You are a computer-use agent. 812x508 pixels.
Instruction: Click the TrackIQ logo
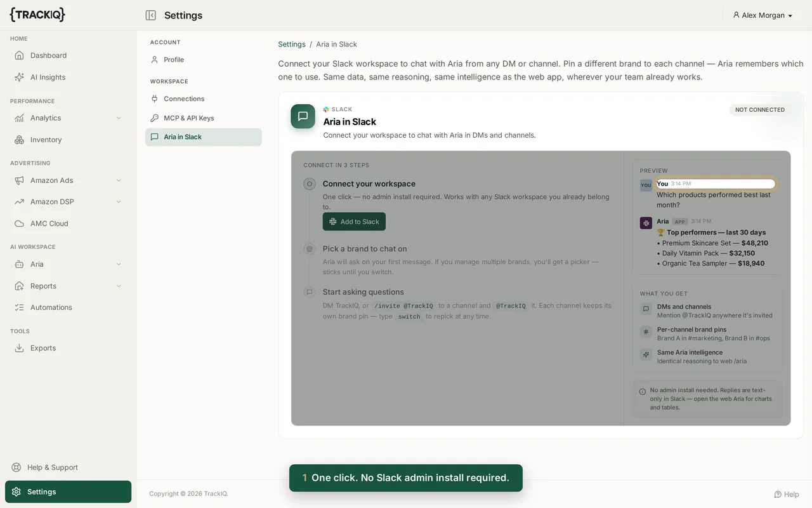tap(37, 15)
